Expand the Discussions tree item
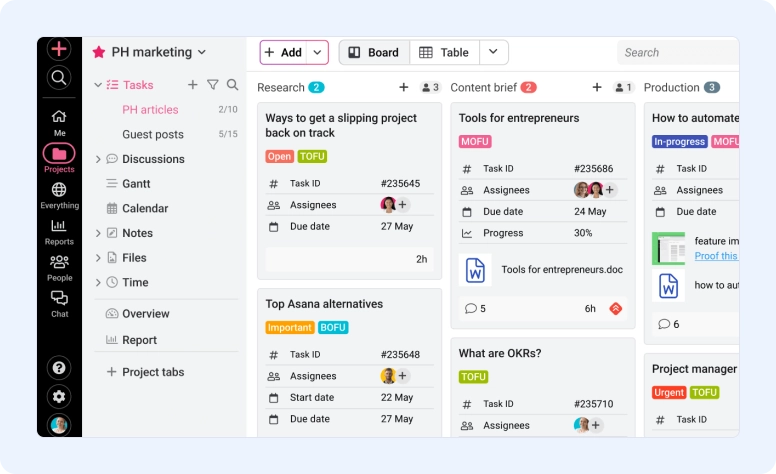This screenshot has width=776, height=474. coord(98,159)
